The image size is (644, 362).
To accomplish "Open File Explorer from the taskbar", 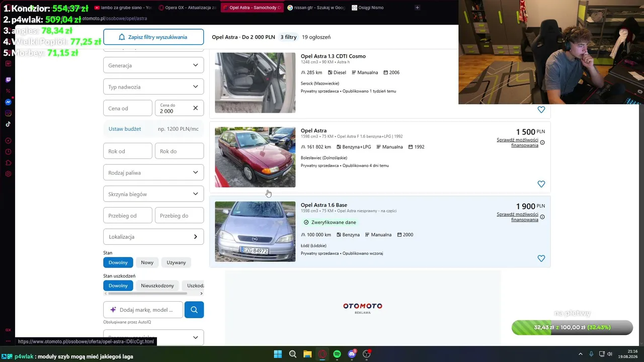I will 307,354.
